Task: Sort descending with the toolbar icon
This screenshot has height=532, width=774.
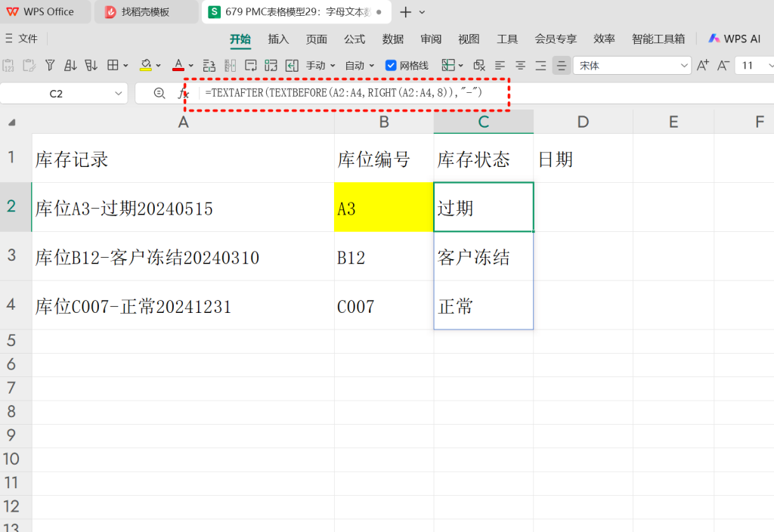Action: [91, 65]
